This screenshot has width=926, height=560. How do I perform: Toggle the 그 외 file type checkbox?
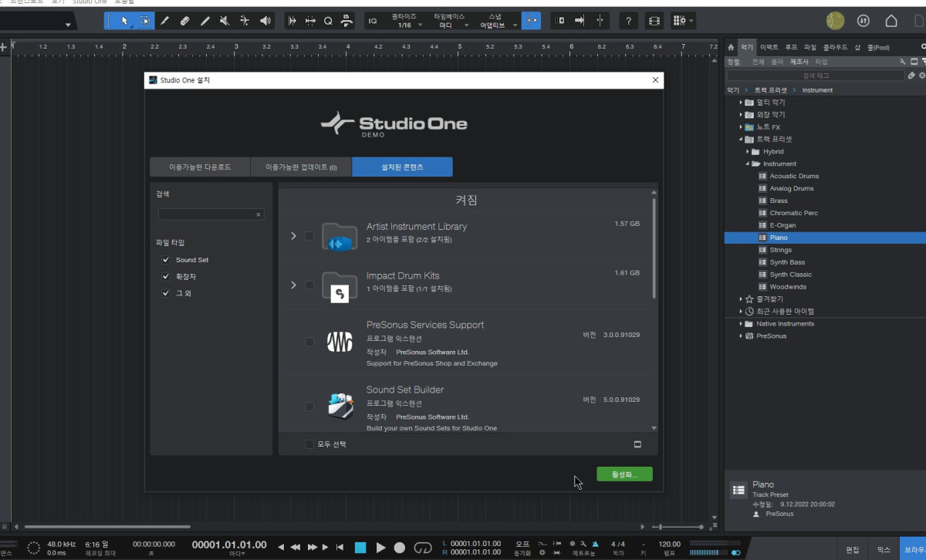pyautogui.click(x=166, y=293)
